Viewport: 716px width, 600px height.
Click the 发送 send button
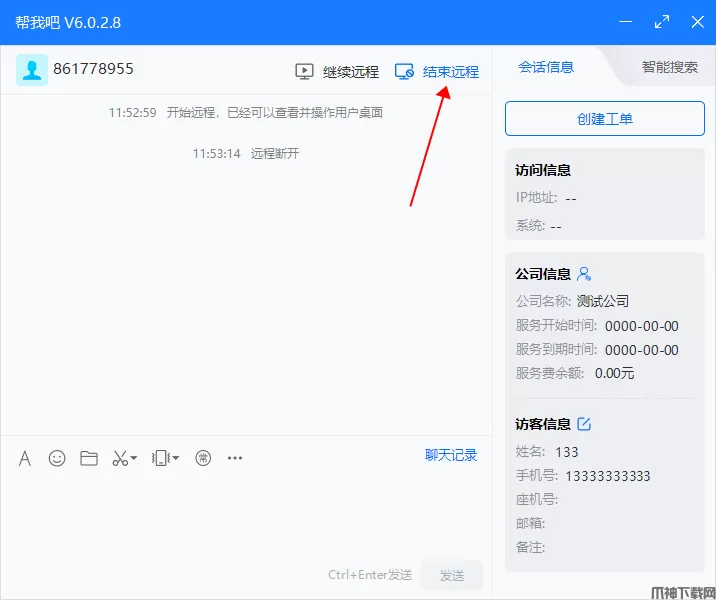point(452,575)
